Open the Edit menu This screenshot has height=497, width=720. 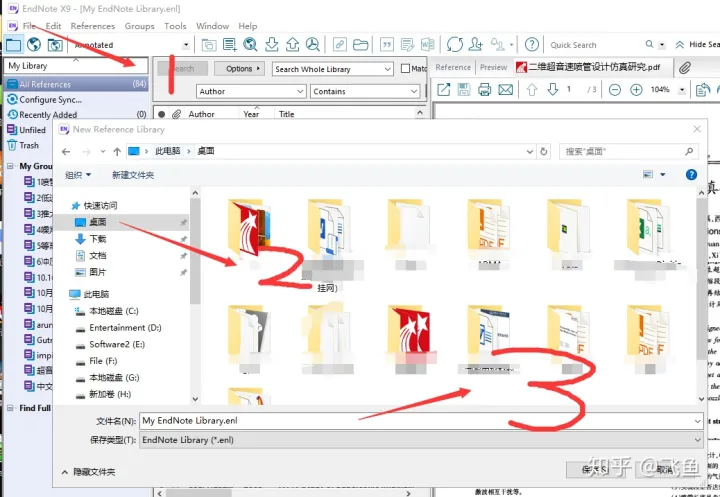(x=53, y=26)
